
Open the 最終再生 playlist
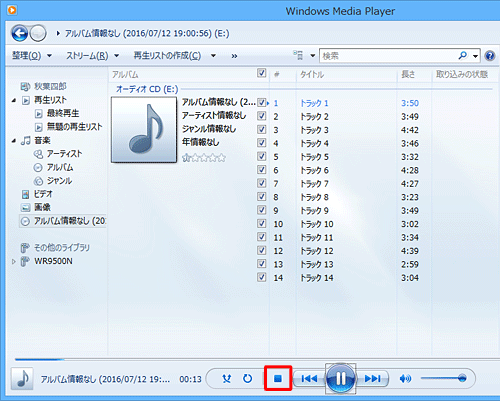coord(63,113)
